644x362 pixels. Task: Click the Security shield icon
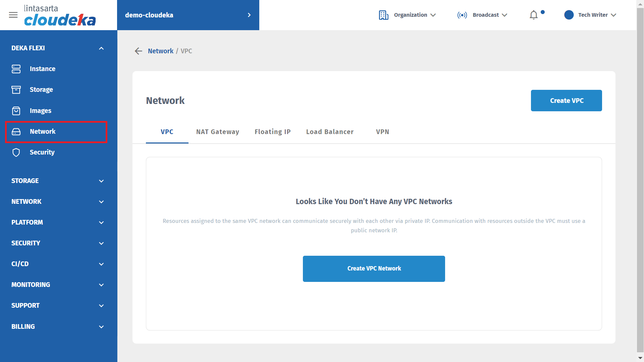[x=16, y=152]
